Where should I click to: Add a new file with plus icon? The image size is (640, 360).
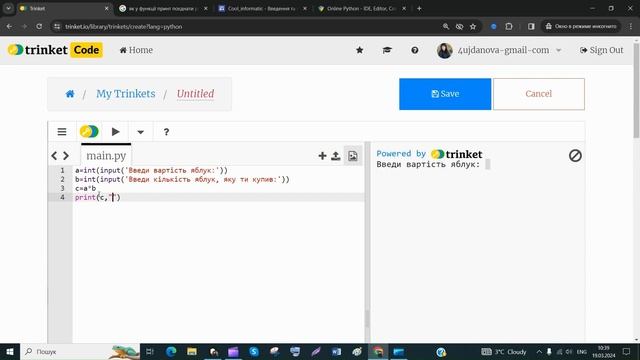pos(322,156)
